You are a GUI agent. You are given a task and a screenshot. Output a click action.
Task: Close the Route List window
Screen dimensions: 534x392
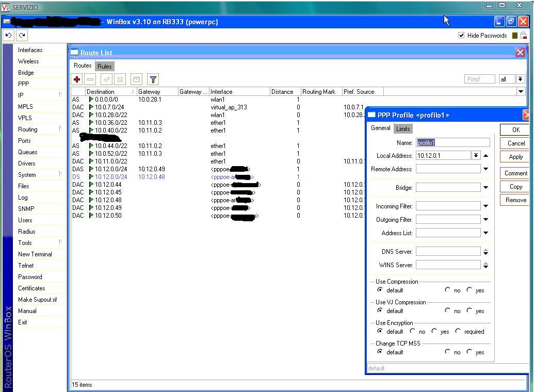(x=520, y=53)
